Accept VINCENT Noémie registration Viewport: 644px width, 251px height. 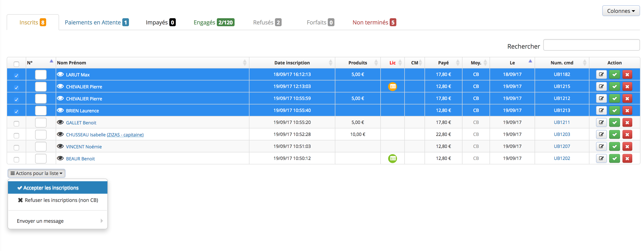click(614, 146)
